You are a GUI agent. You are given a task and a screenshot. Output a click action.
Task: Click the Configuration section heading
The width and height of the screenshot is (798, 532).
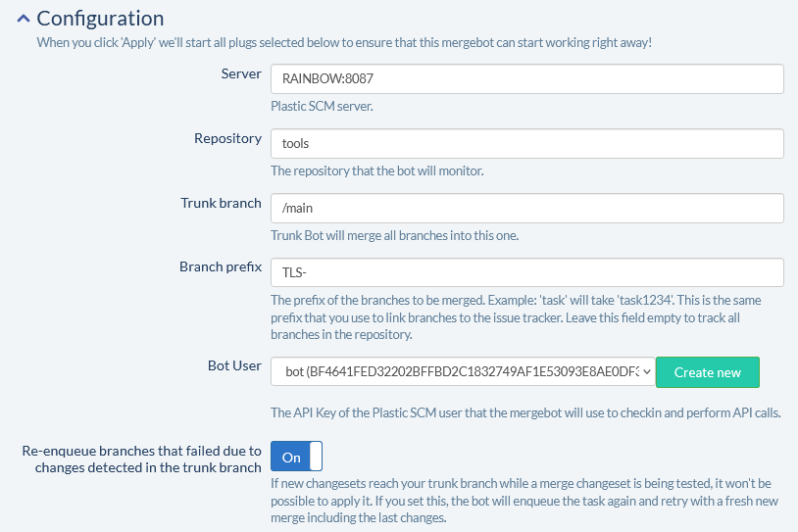(100, 19)
